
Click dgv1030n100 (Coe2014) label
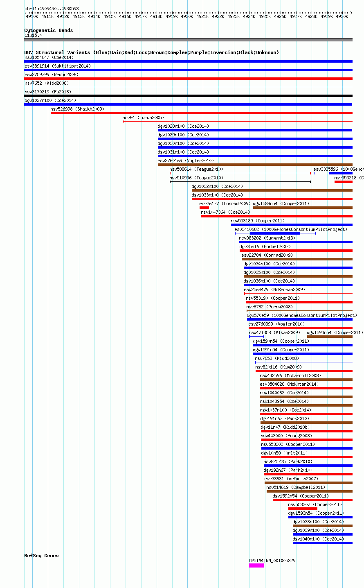click(183, 143)
